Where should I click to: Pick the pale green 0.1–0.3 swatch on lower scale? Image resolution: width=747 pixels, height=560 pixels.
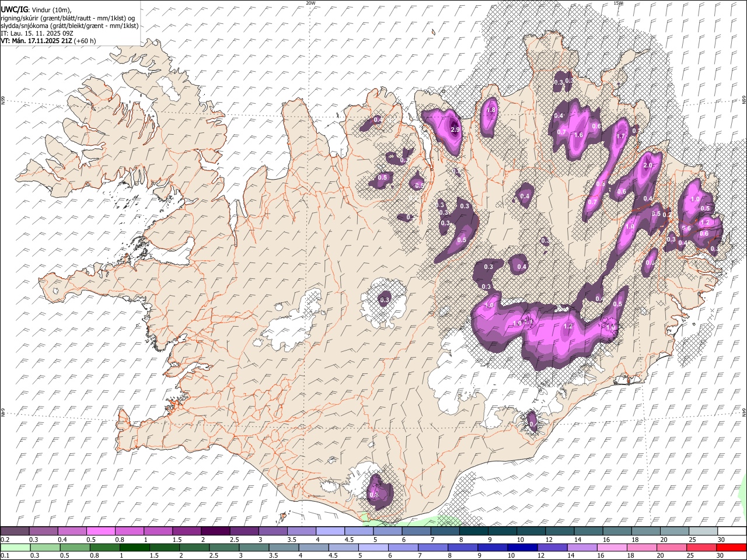[x=15, y=547]
